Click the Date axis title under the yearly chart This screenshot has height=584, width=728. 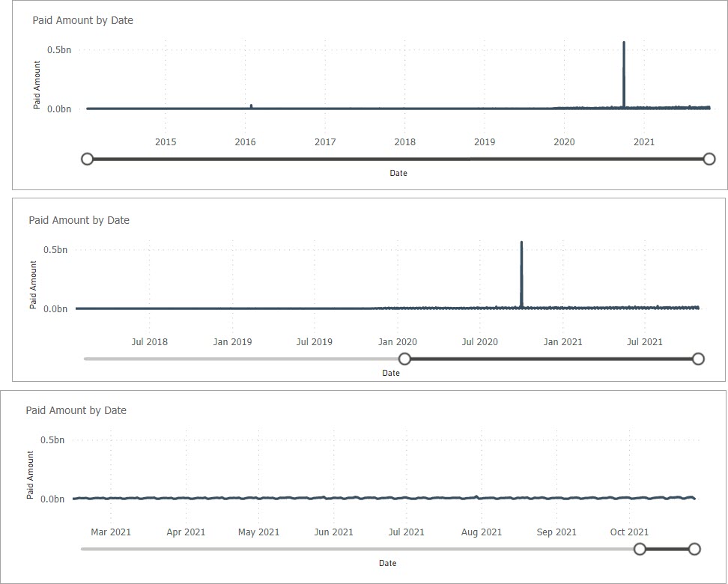pyautogui.click(x=398, y=173)
